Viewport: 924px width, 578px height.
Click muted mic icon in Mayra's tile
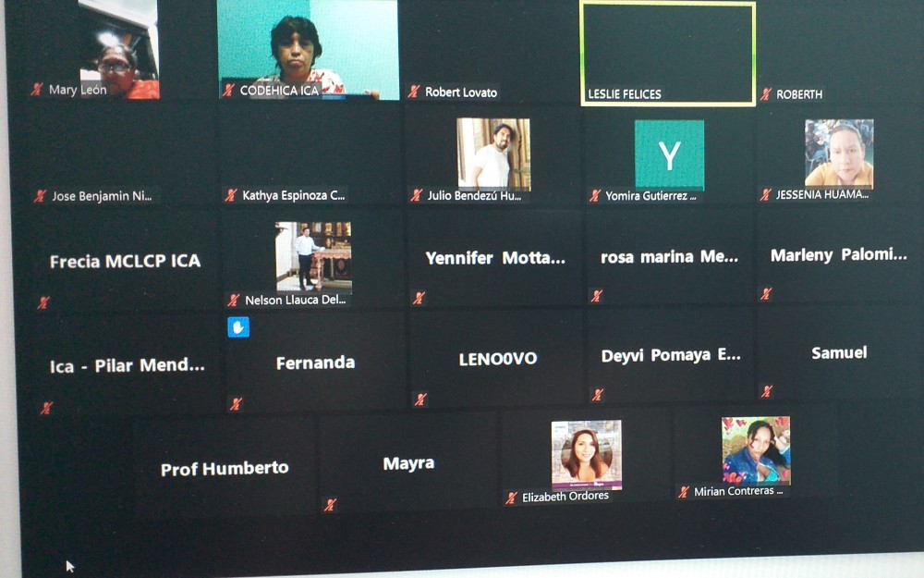tap(330, 504)
